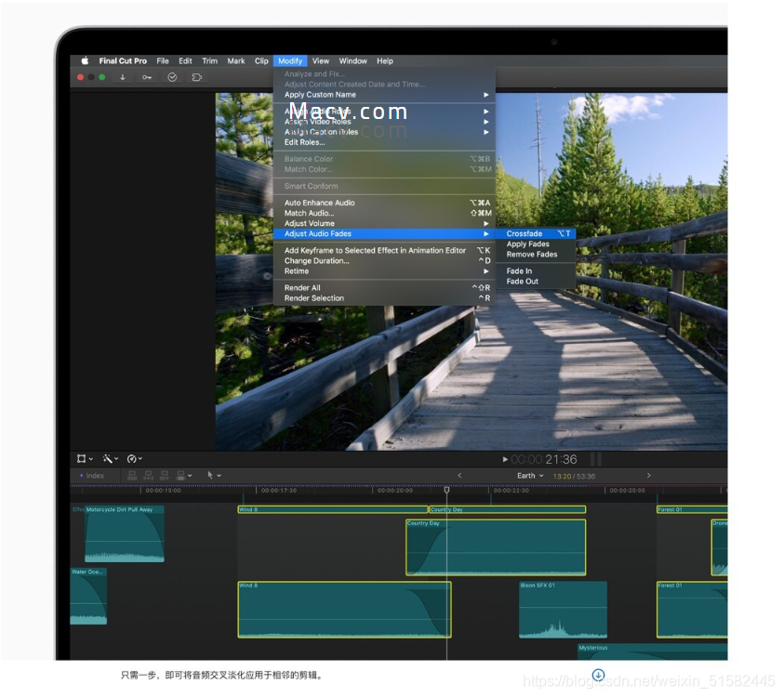The image size is (784, 698).
Task: Close the open Modify menu
Action: [290, 61]
